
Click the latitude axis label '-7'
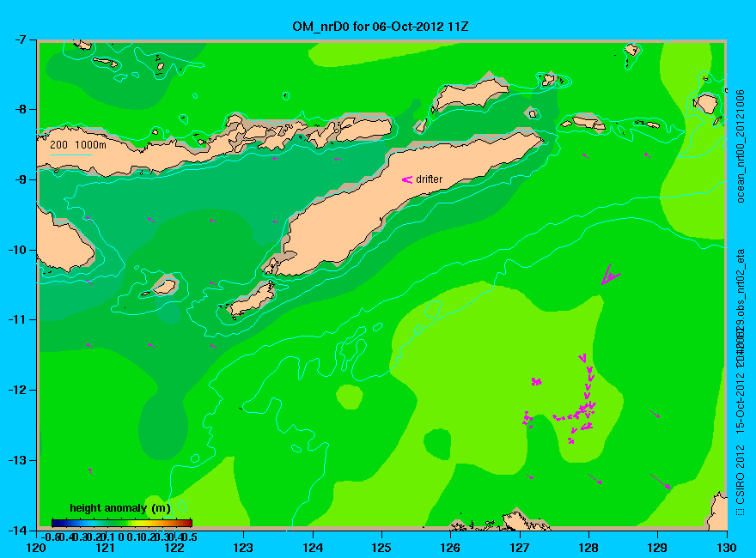point(20,39)
